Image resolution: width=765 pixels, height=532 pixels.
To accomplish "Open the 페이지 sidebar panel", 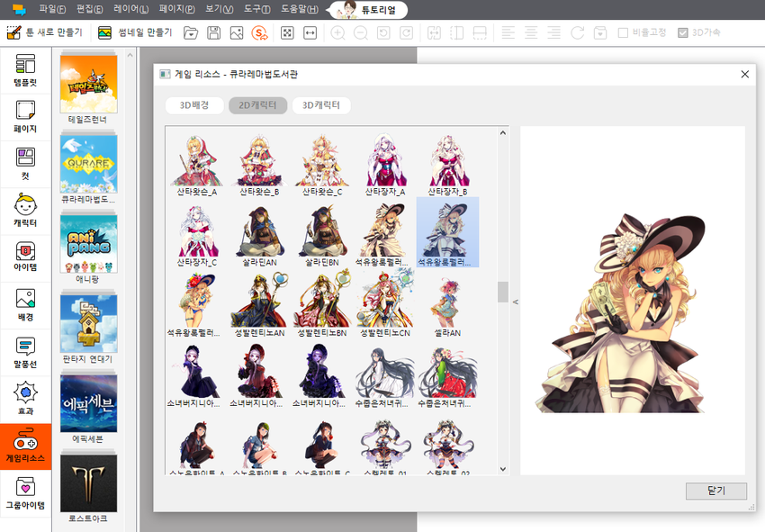I will click(x=25, y=117).
